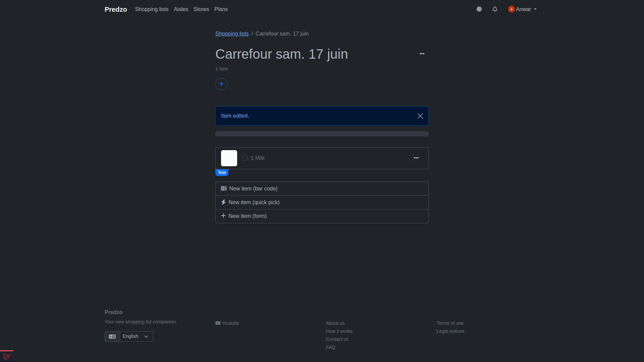
Task: Choose New item (quick pick)
Action: click(254, 202)
